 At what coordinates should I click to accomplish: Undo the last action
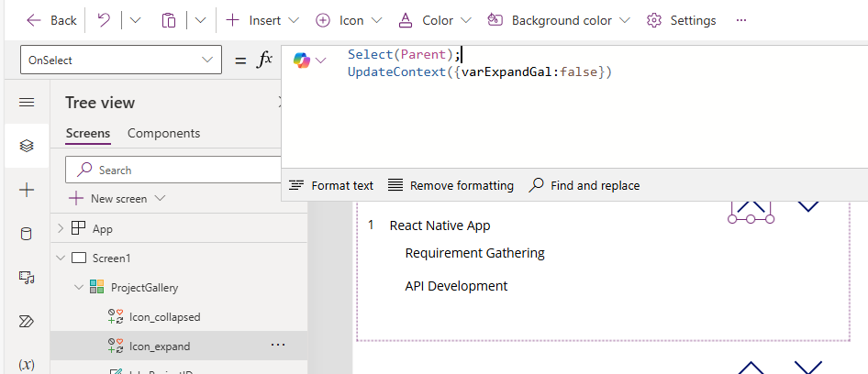pos(104,20)
